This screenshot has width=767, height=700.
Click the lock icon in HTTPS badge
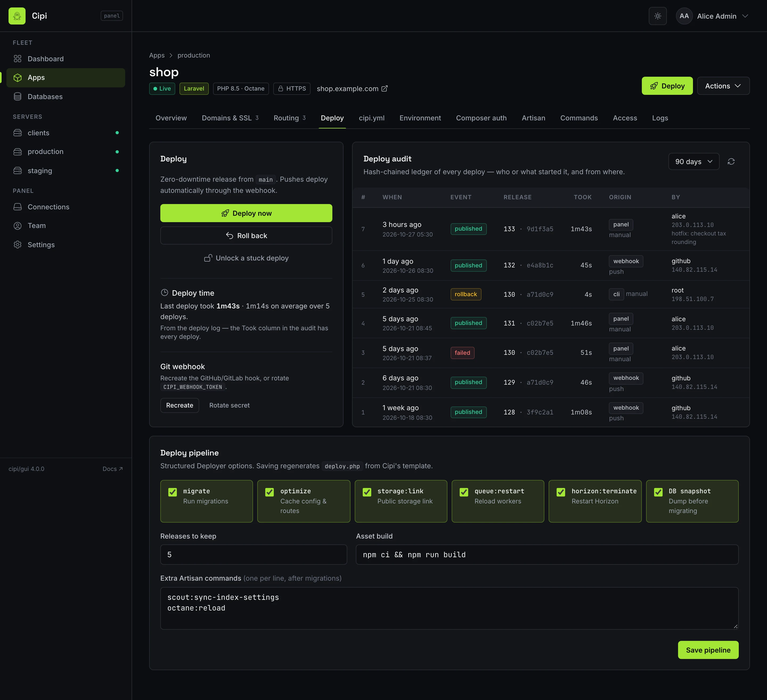[280, 89]
